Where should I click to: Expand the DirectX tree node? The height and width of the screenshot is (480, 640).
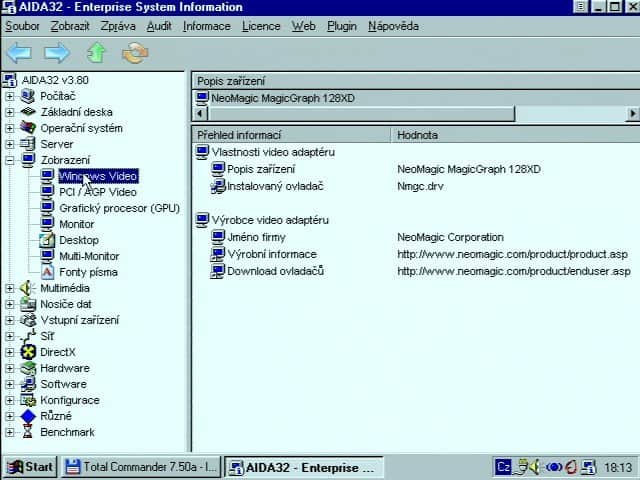(x=9, y=352)
